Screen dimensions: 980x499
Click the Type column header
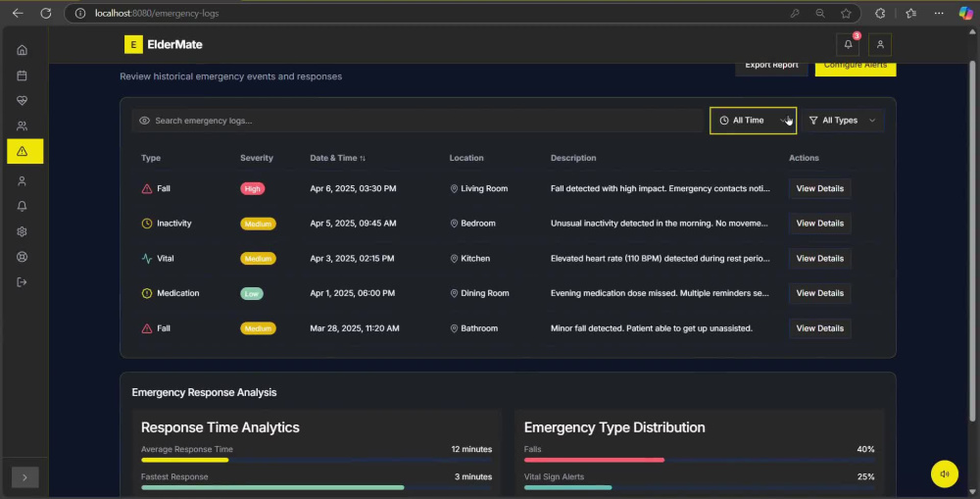(151, 158)
